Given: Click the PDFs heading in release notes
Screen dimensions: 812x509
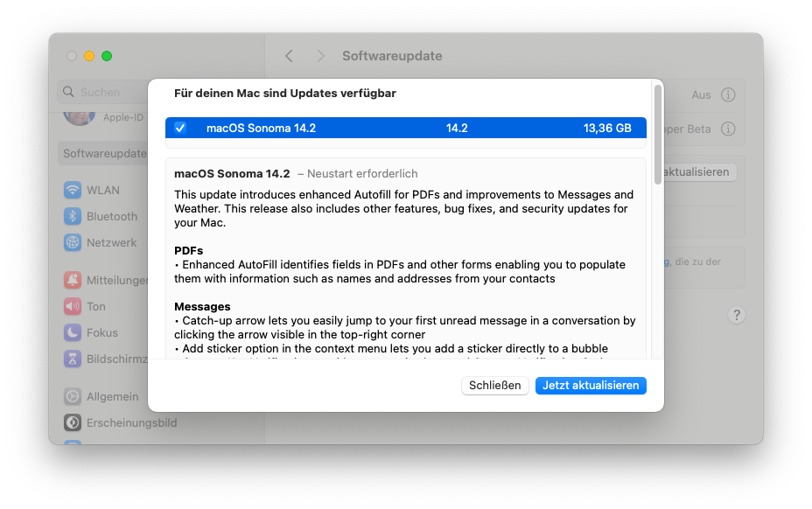Looking at the screenshot, I should [x=188, y=251].
